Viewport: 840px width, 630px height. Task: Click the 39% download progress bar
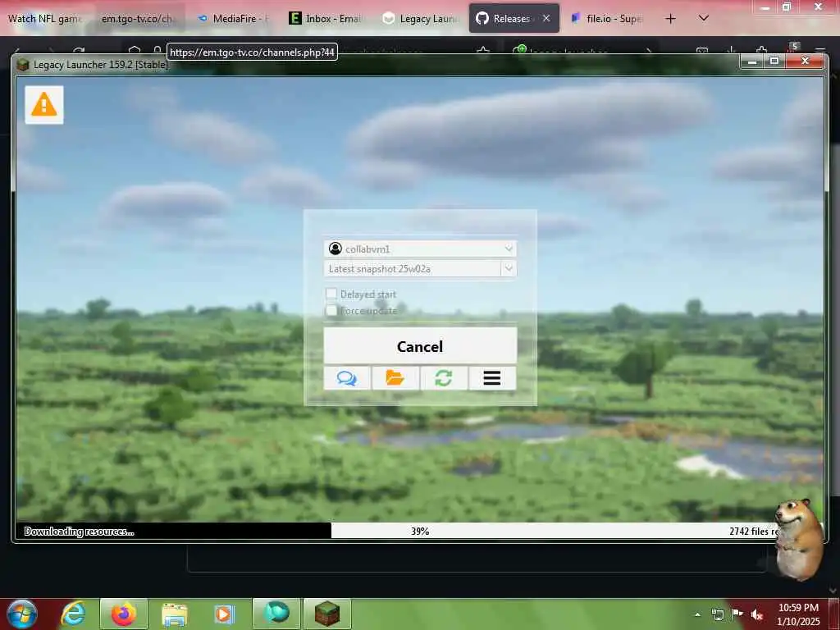pyautogui.click(x=420, y=531)
